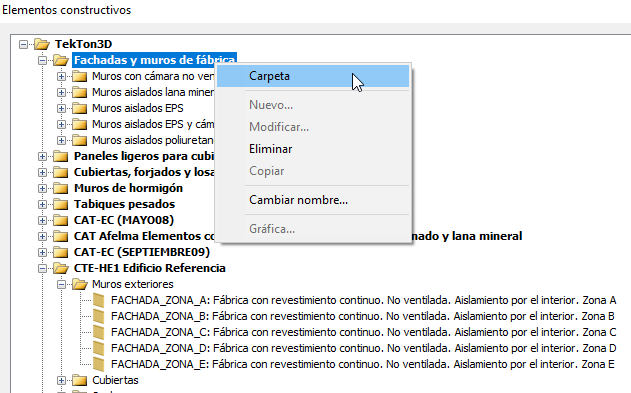
Task: Collapse the TekTon3D root node
Action: (24, 44)
